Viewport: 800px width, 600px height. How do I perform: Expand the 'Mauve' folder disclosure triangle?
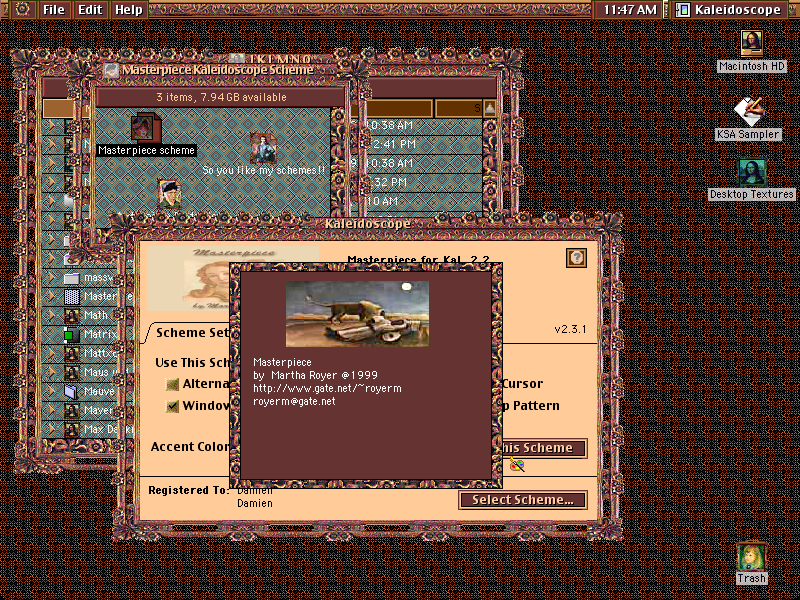(52, 391)
